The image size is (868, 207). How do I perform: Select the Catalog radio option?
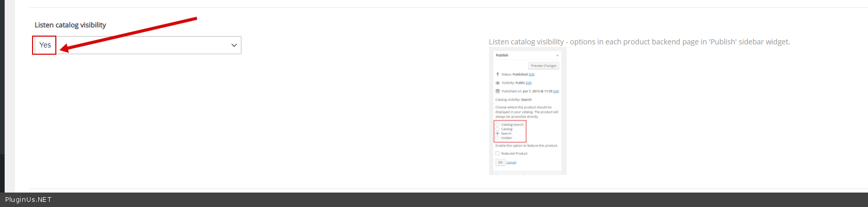point(498,129)
